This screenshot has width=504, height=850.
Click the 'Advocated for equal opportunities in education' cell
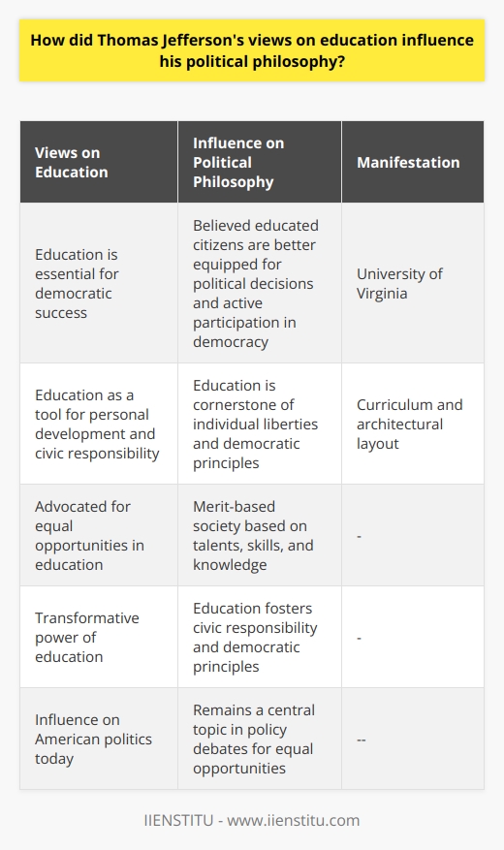(x=99, y=535)
